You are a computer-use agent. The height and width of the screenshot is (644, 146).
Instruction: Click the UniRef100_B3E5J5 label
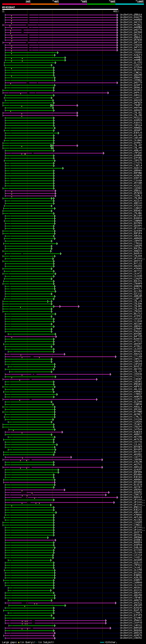coord(131,133)
